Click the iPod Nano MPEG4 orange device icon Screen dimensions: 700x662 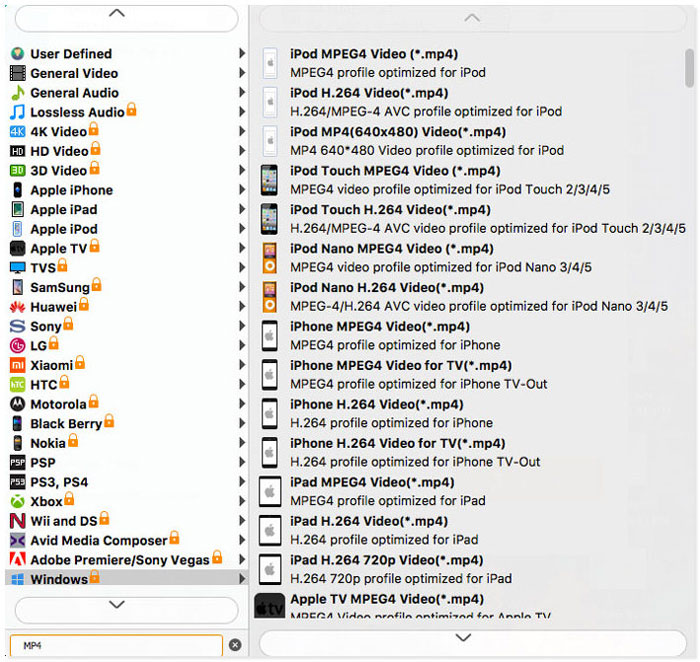[x=269, y=258]
